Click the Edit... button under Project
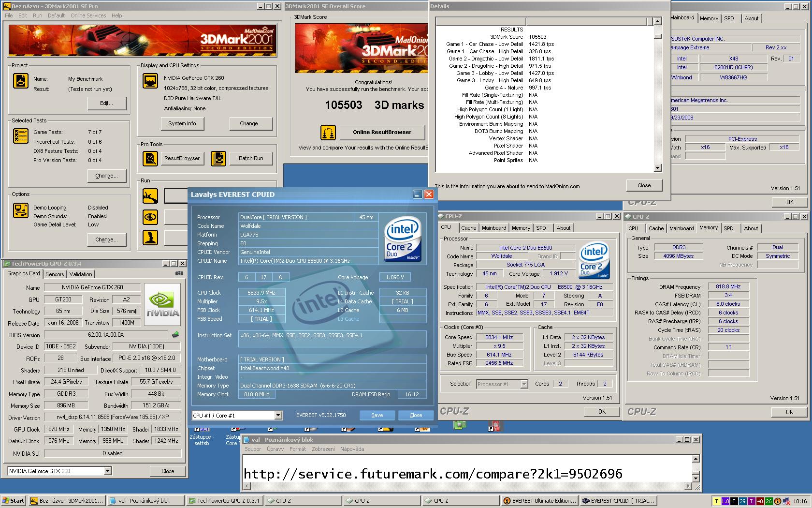 107,103
